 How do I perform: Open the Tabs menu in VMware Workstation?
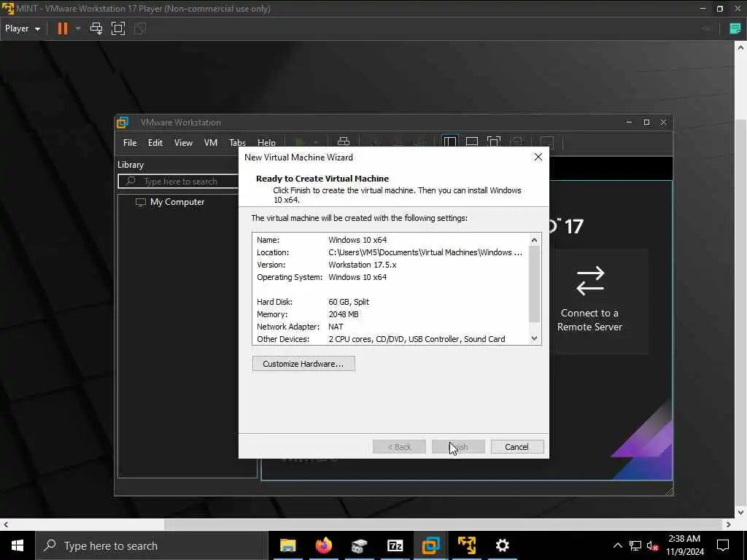coord(237,142)
